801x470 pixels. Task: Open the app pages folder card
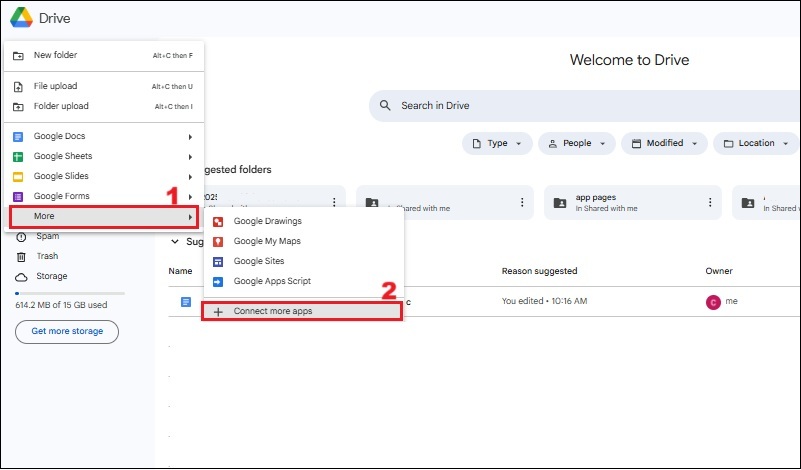[x=633, y=203]
